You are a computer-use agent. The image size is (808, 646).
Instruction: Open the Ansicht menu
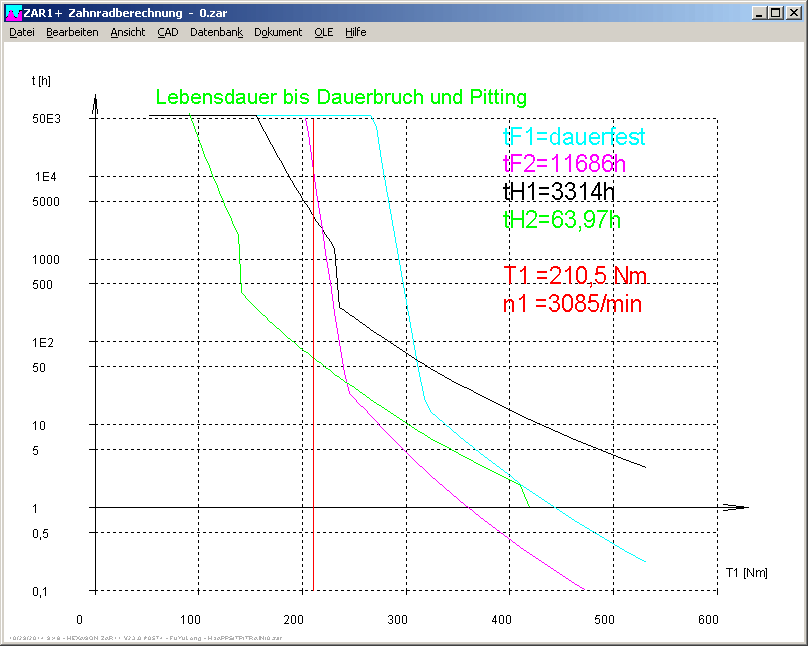(128, 32)
